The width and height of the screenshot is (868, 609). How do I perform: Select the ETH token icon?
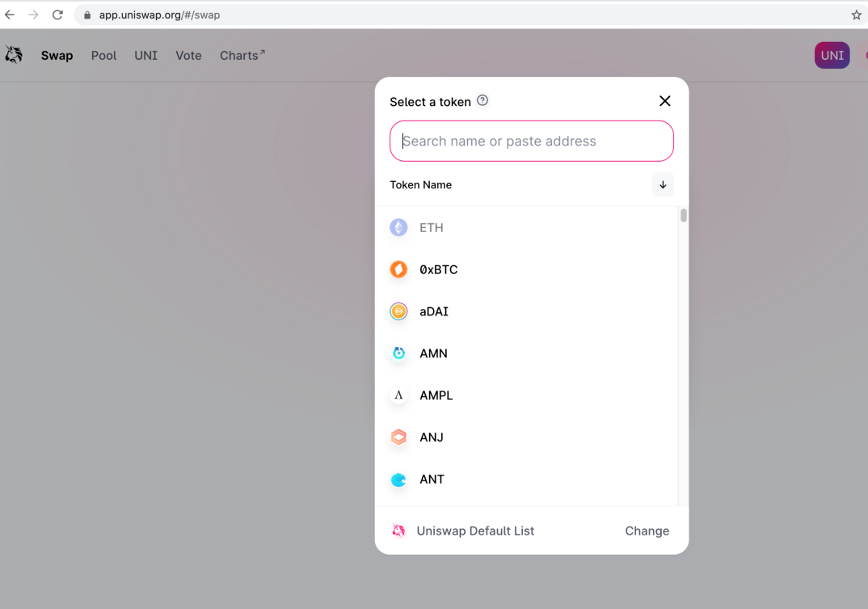pos(398,227)
